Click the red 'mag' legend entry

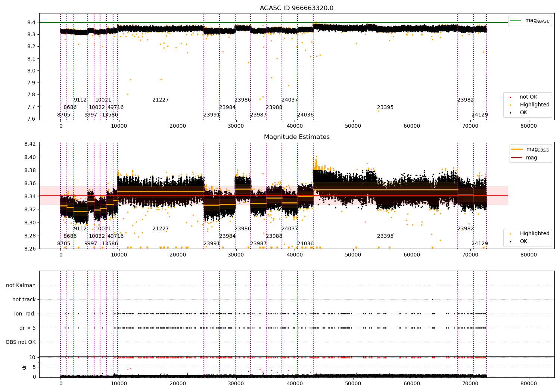[525, 158]
